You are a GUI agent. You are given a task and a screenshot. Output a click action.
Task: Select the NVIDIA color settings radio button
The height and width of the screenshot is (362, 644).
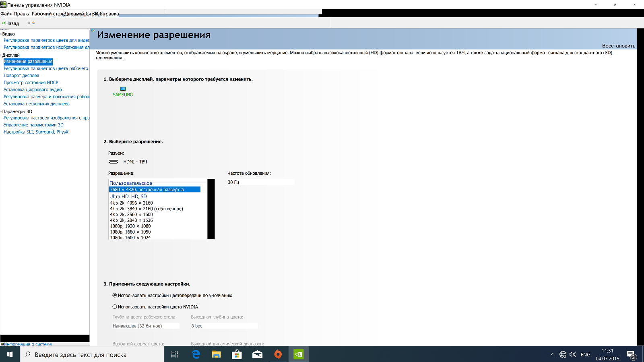[115, 306]
